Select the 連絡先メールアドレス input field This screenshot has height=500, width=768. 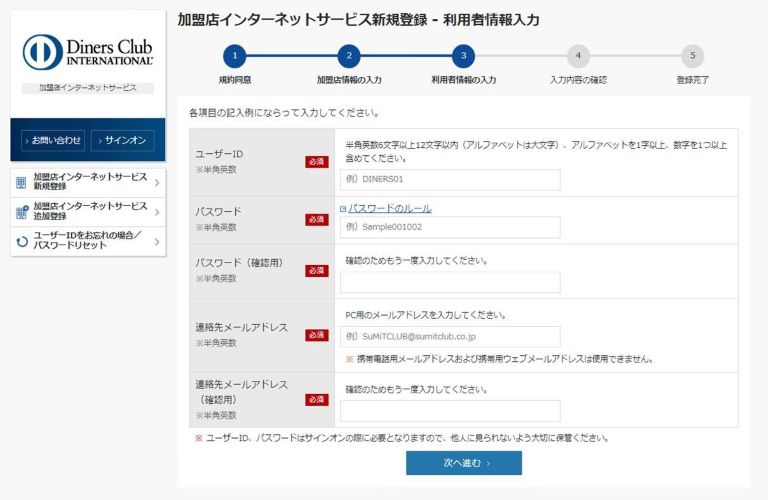coord(450,337)
